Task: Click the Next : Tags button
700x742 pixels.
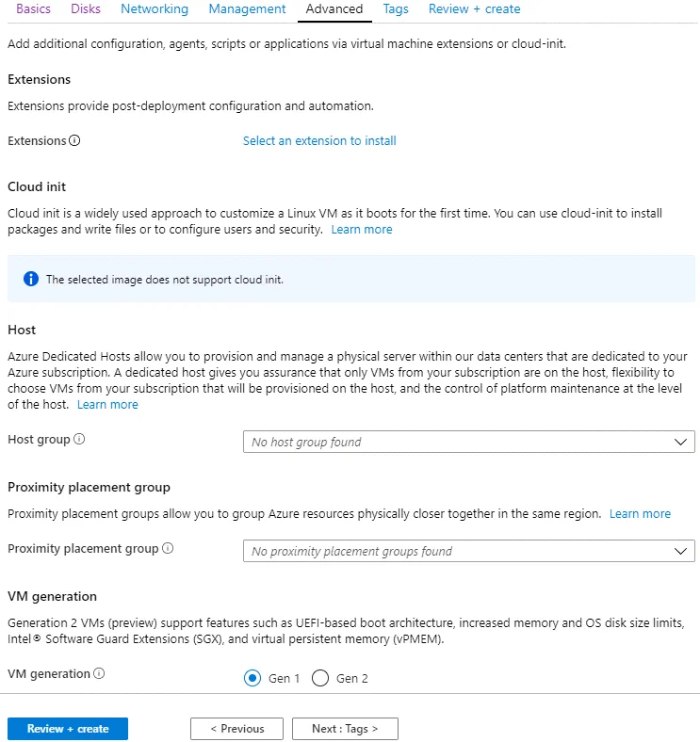Action: coord(345,729)
